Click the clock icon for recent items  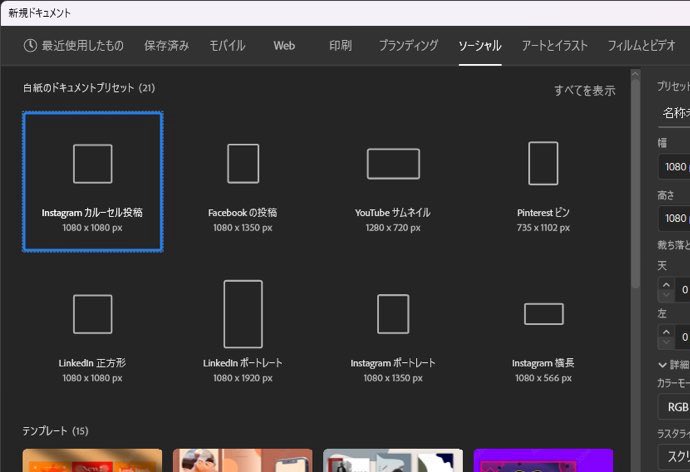click(x=30, y=45)
